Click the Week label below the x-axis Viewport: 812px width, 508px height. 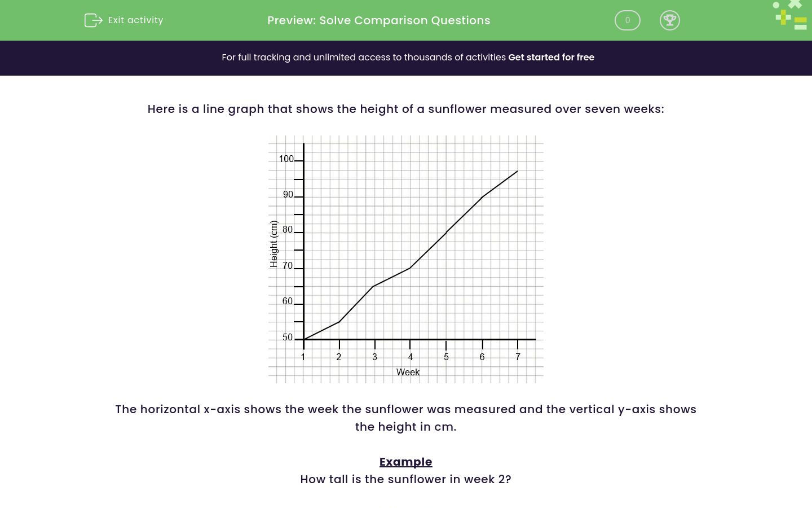tap(408, 372)
